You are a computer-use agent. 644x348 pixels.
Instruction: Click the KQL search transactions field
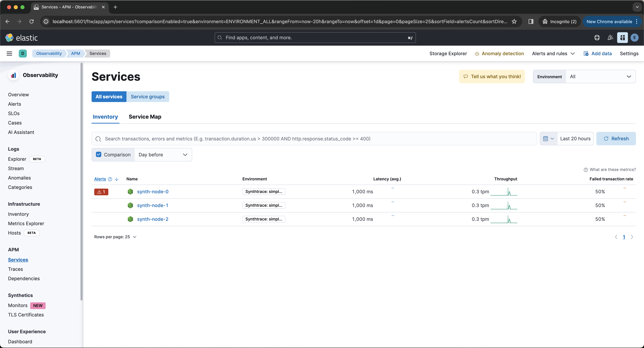click(314, 139)
